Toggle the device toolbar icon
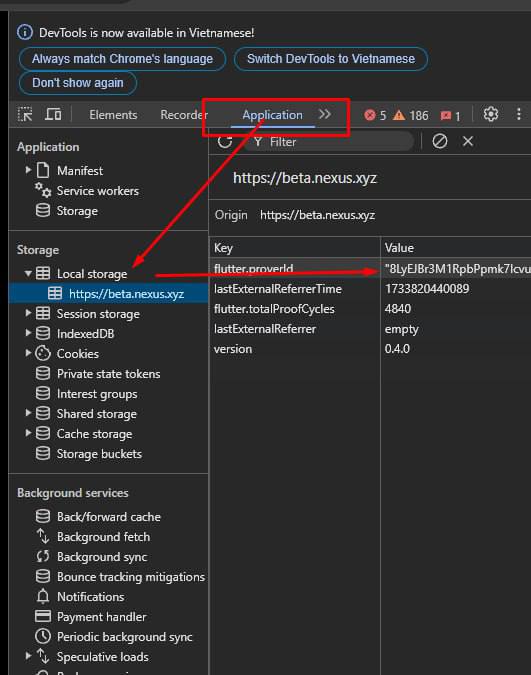 pos(53,115)
